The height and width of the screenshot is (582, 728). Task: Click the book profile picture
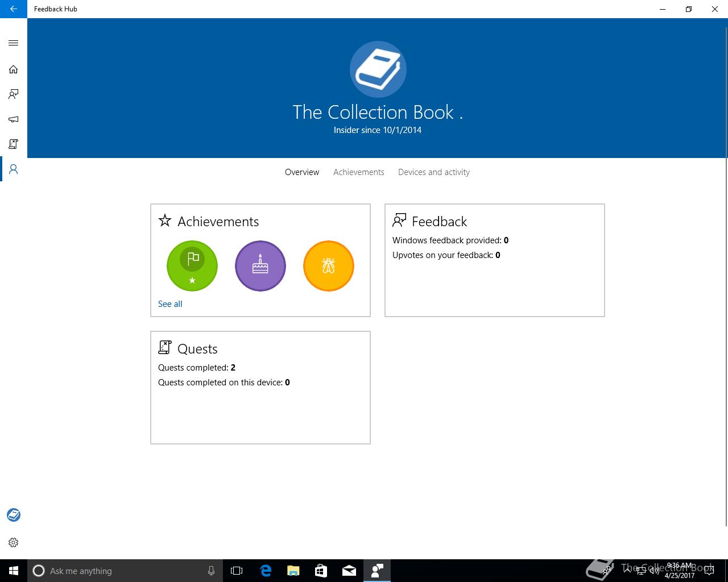378,69
